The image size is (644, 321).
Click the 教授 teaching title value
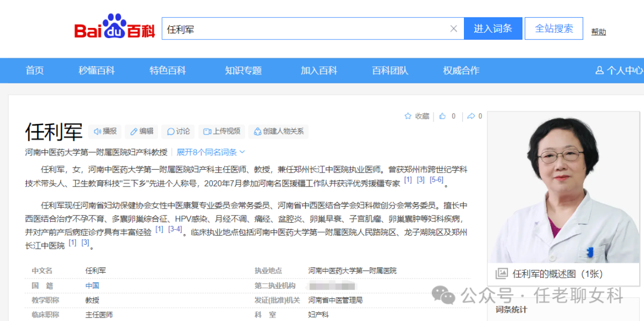click(x=92, y=301)
